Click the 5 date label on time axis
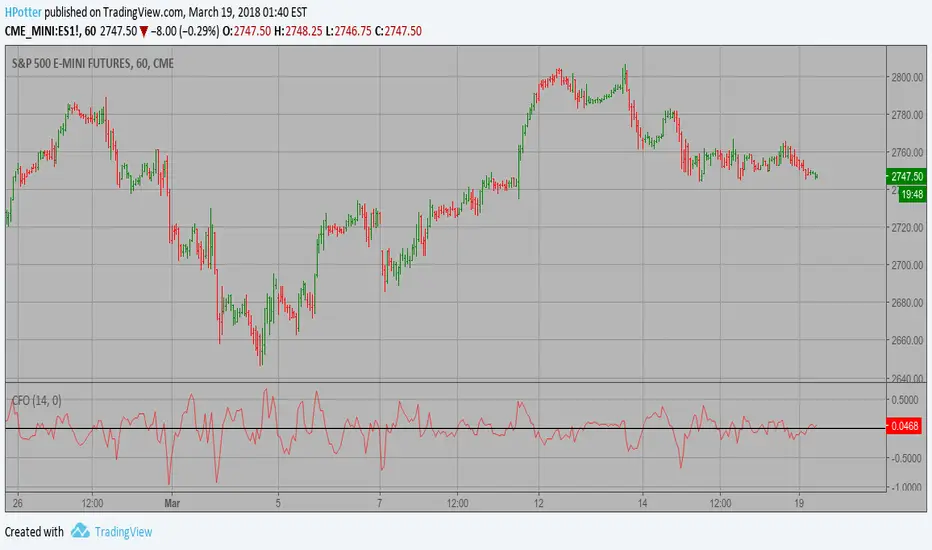The image size is (932, 550). [278, 503]
